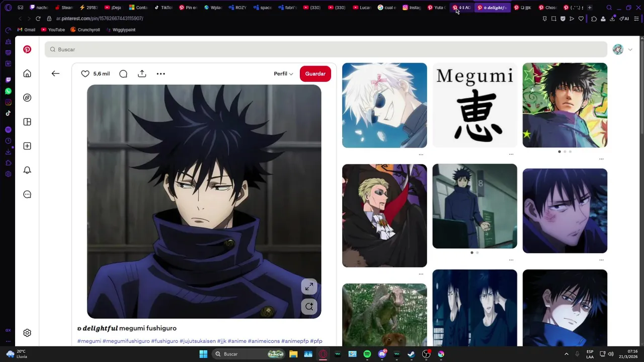644x362 pixels.
Task: Search open tabs with the magnifier icon
Action: (x=609, y=8)
